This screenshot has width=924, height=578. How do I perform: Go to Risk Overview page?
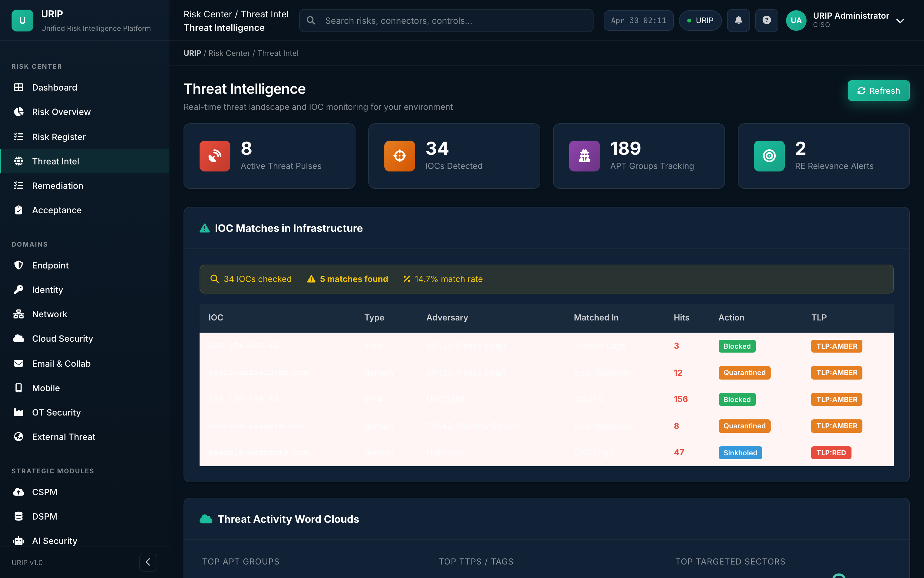(x=84, y=112)
